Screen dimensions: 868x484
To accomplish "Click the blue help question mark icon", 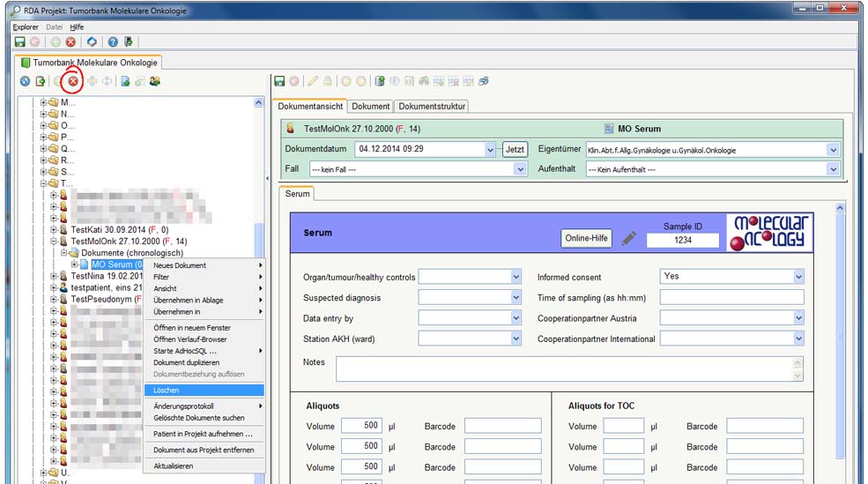I will point(113,41).
